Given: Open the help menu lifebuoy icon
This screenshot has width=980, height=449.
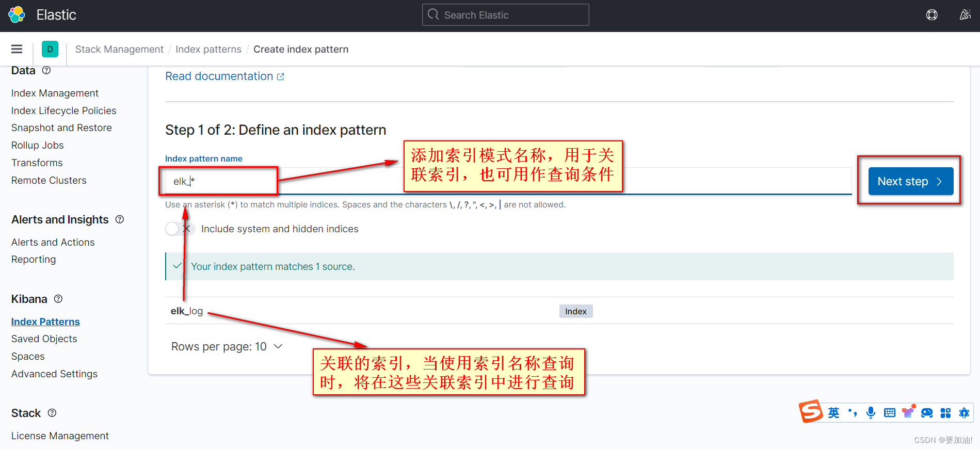Looking at the screenshot, I should [931, 15].
